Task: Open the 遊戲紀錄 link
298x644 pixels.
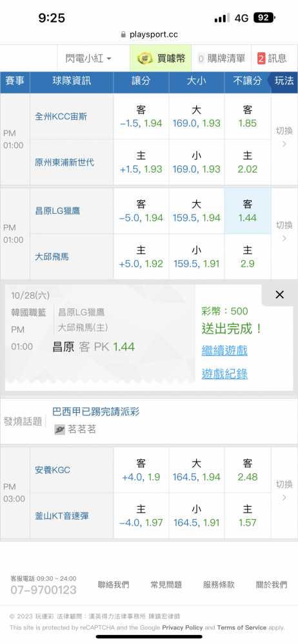Action: [224, 374]
